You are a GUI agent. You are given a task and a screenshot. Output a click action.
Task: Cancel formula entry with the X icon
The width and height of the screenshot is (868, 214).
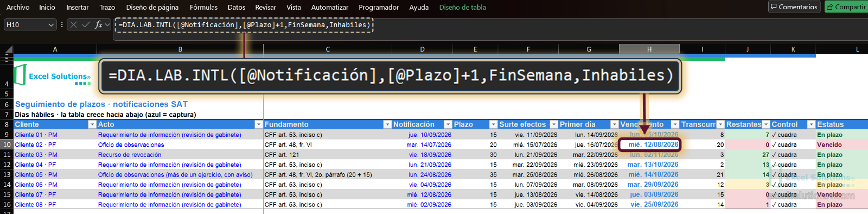click(74, 24)
